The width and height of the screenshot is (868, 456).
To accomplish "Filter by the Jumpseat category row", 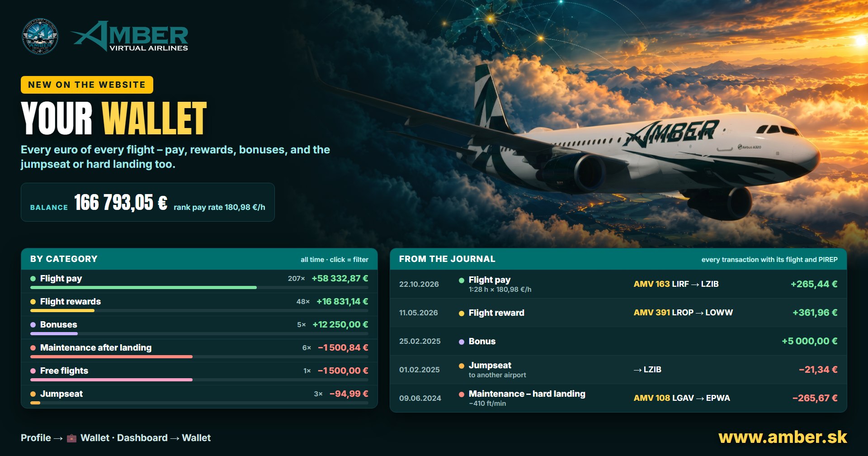I will click(199, 397).
